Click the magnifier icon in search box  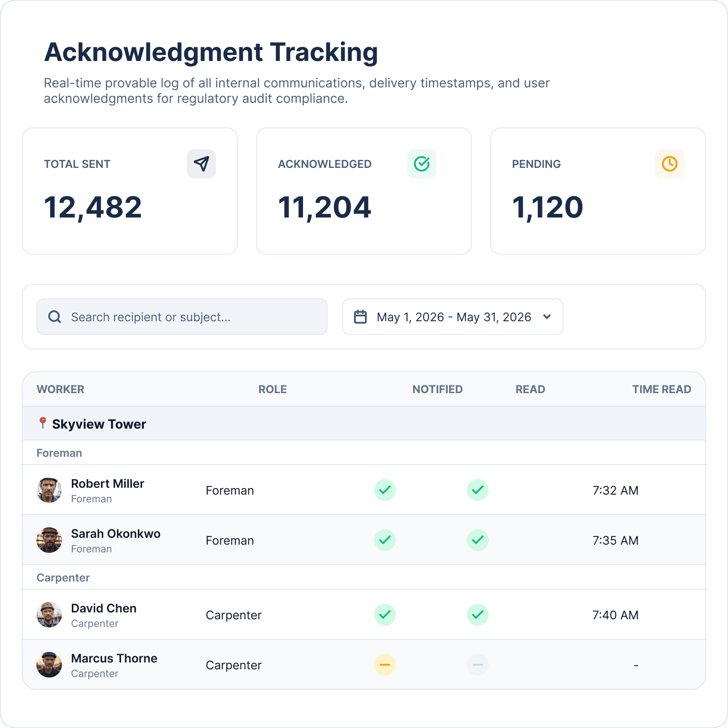[55, 317]
